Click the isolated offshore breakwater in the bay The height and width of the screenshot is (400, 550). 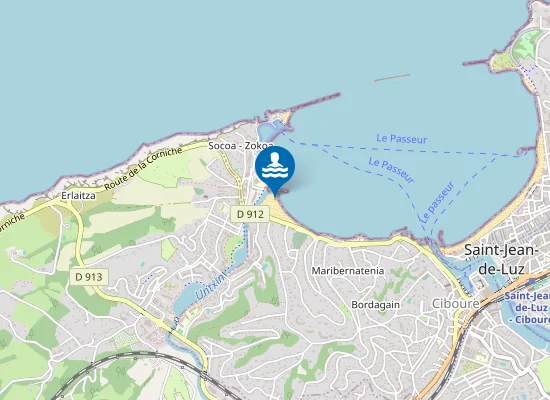pos(392,78)
